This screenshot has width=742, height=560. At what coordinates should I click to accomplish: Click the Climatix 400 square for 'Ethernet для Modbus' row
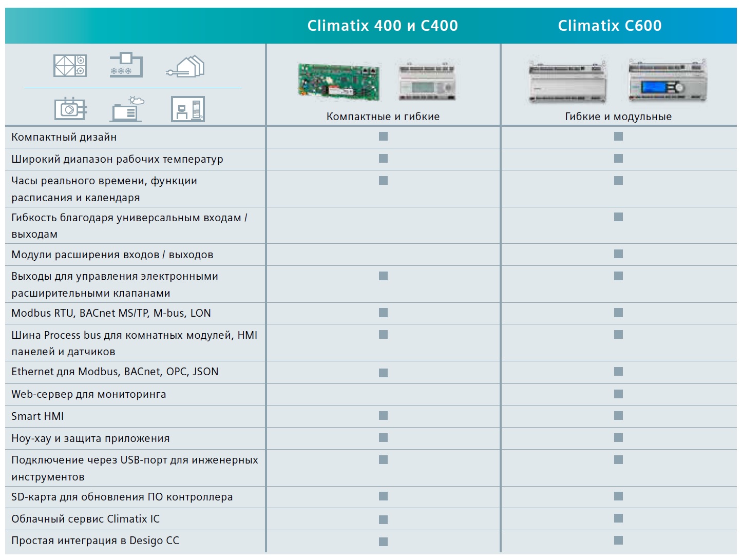383,373
